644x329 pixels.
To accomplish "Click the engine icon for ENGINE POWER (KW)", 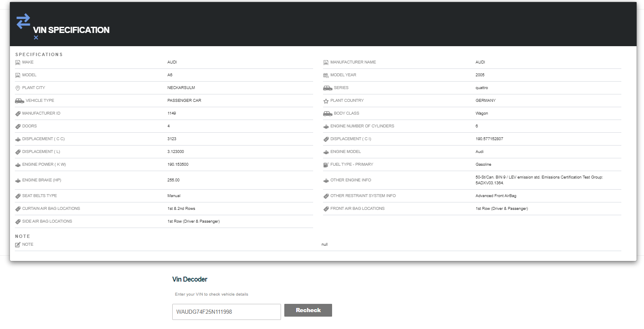I will pyautogui.click(x=18, y=165).
